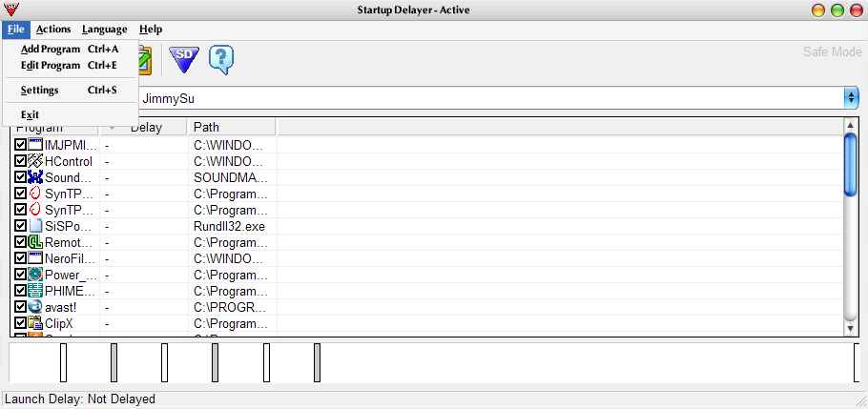The image size is (868, 409).
Task: Click the Sound... entry's blue crab icon
Action: 35,177
